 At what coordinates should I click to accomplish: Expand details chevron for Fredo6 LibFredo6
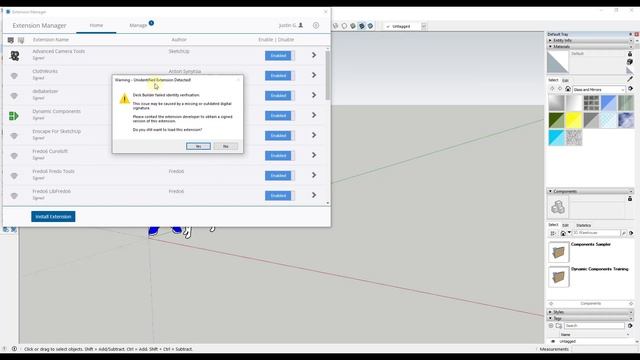[x=314, y=195]
